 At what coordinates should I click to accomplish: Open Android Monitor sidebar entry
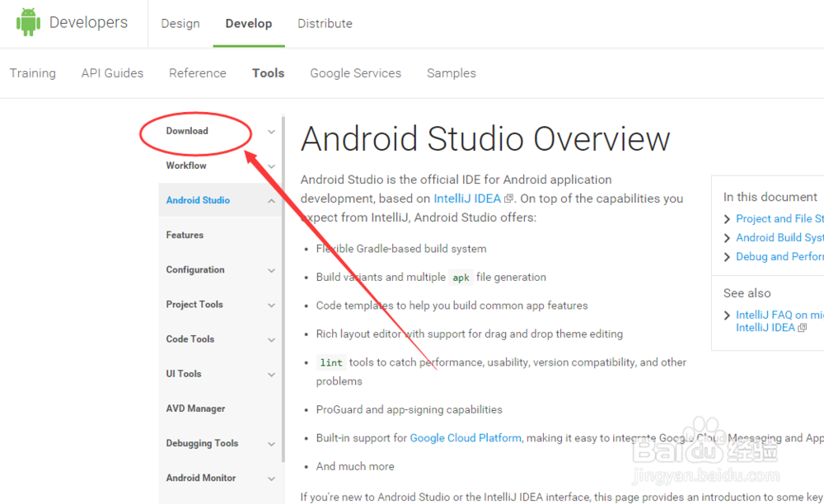click(x=201, y=478)
